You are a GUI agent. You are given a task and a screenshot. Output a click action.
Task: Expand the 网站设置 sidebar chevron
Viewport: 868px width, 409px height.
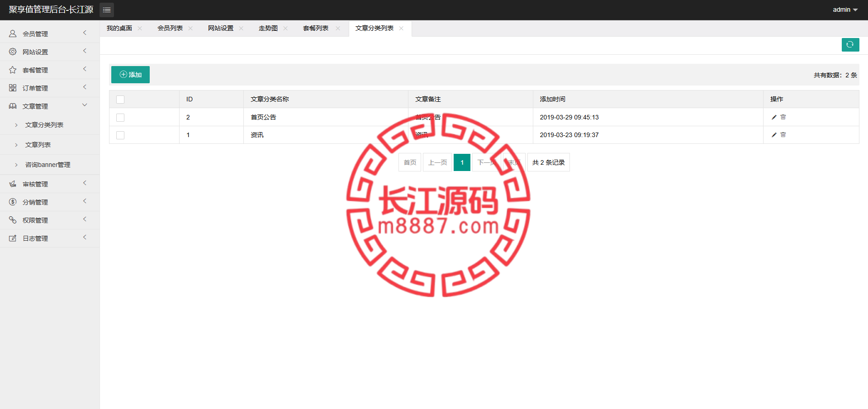coord(85,51)
